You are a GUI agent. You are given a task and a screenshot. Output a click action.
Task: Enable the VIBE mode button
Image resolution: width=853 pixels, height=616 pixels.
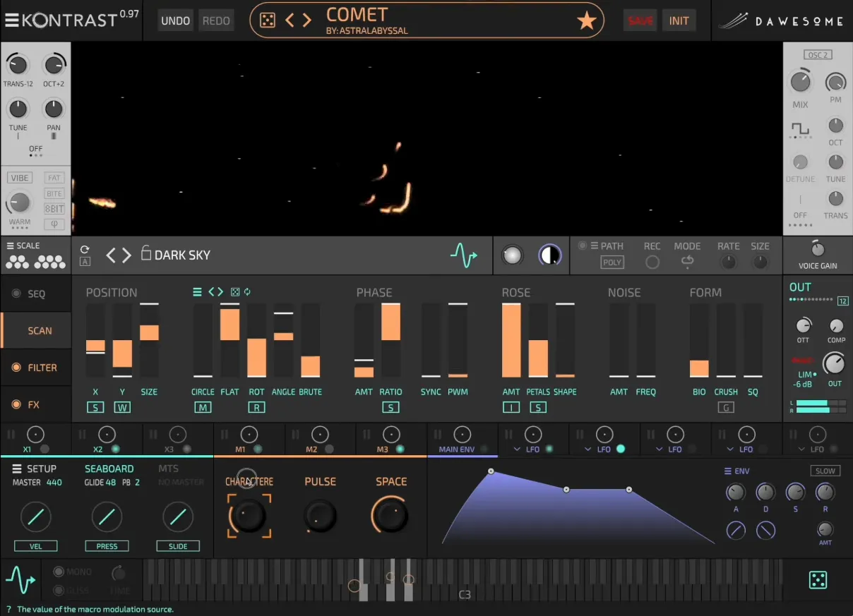20,178
